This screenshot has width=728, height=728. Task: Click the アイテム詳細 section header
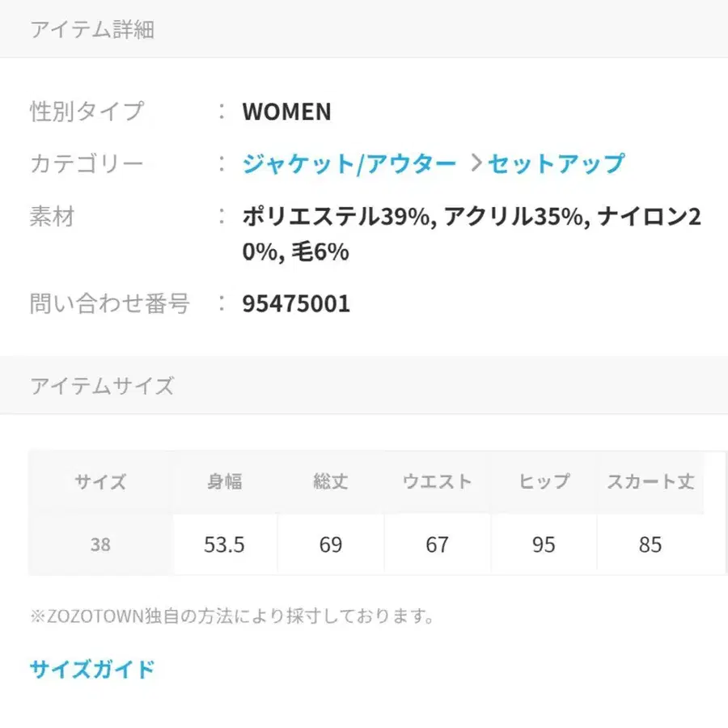(95, 29)
